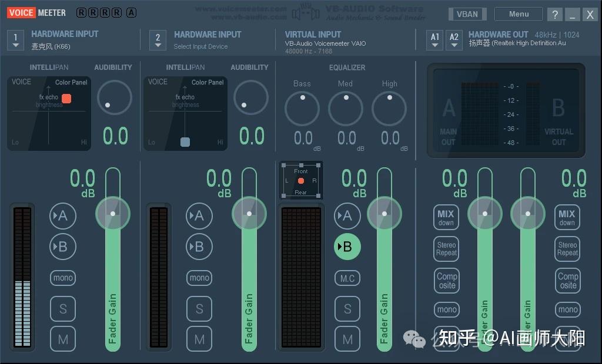Click the Input 1 0.0 dB gain value

pos(82,183)
